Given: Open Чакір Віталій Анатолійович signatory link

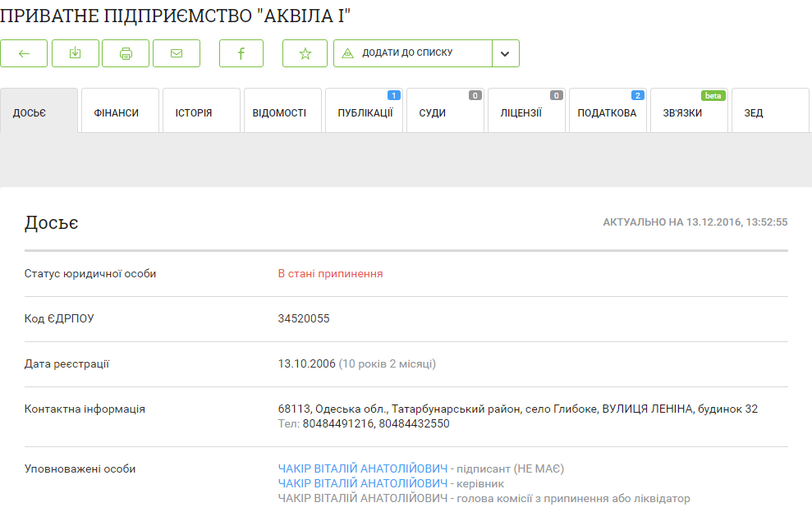Looking at the screenshot, I should (x=363, y=469).
